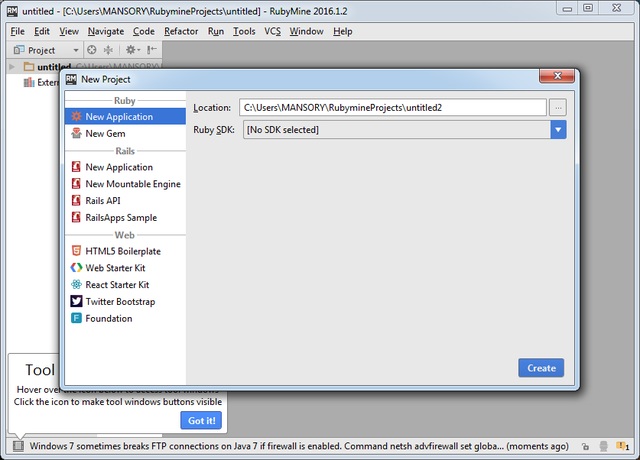The width and height of the screenshot is (640, 460).
Task: Click the Create button
Action: (541, 368)
